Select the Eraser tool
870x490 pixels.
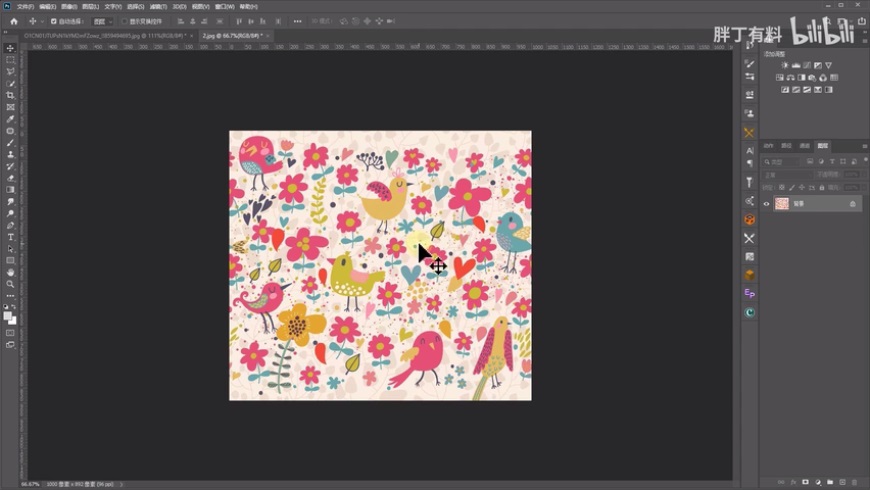pos(10,178)
